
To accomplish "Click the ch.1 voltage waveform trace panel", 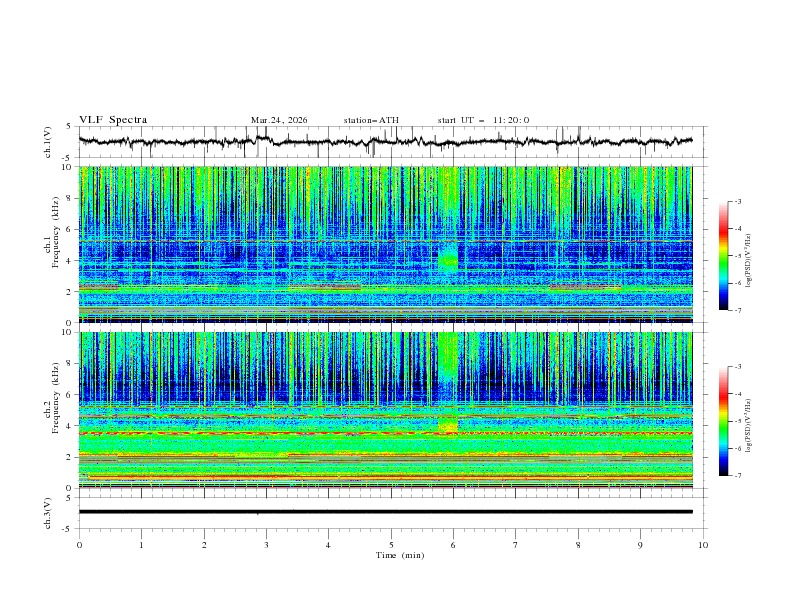I will click(392, 142).
